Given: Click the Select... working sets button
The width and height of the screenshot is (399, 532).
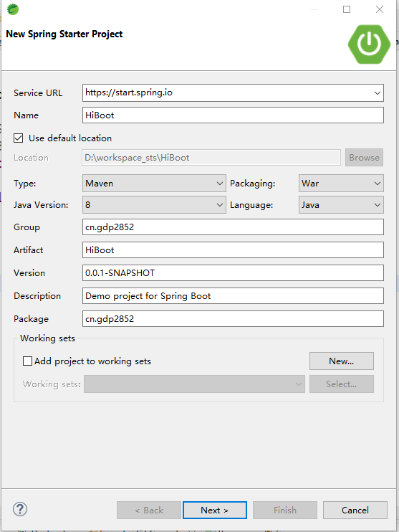Looking at the screenshot, I should (342, 384).
